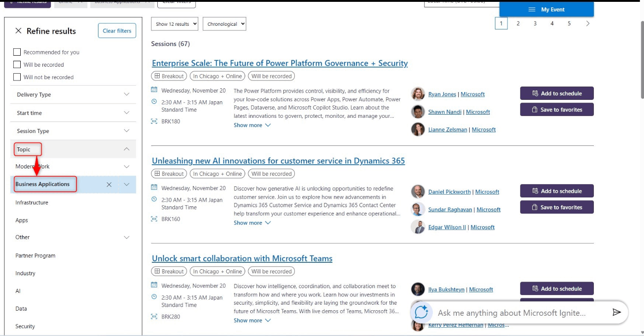Click Ryan Jones speaker photo
This screenshot has width=644, height=336.
click(418, 94)
